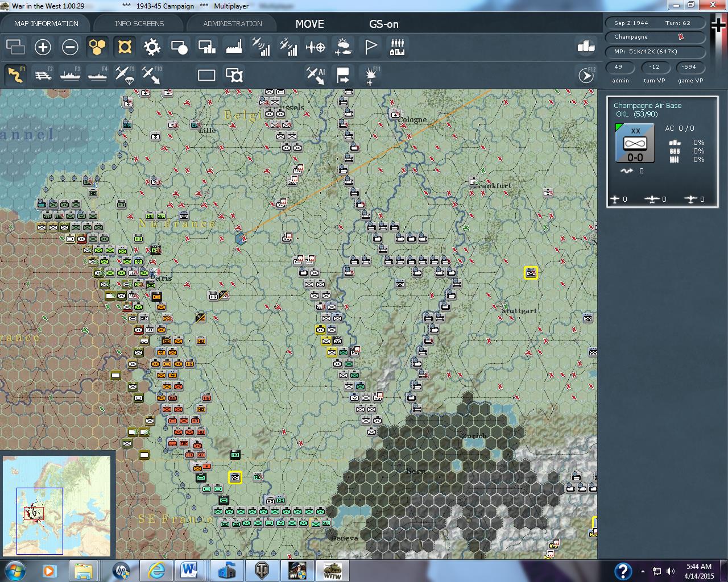Viewport: 728px width, 582px height.
Task: Click the victory flag icon
Action: click(370, 47)
